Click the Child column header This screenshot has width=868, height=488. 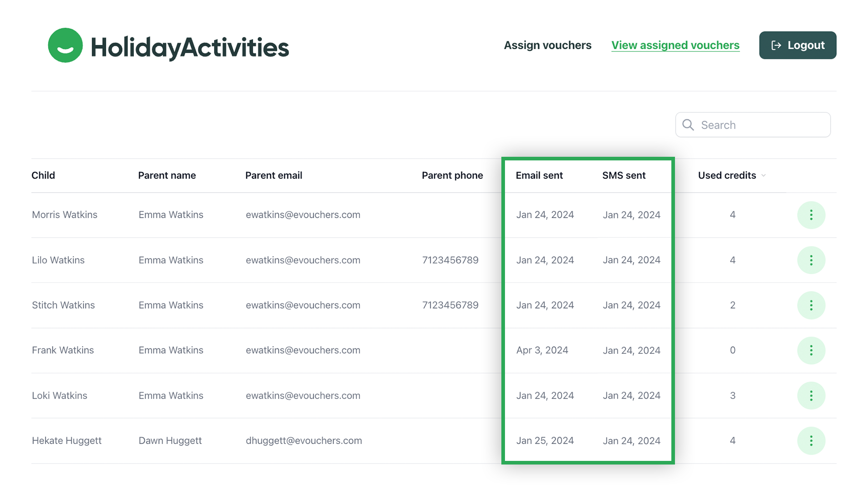(43, 175)
